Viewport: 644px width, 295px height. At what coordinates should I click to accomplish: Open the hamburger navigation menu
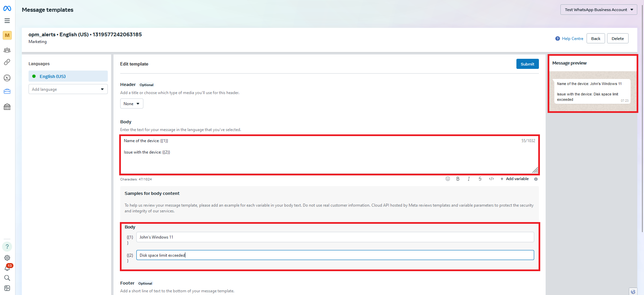[x=7, y=21]
